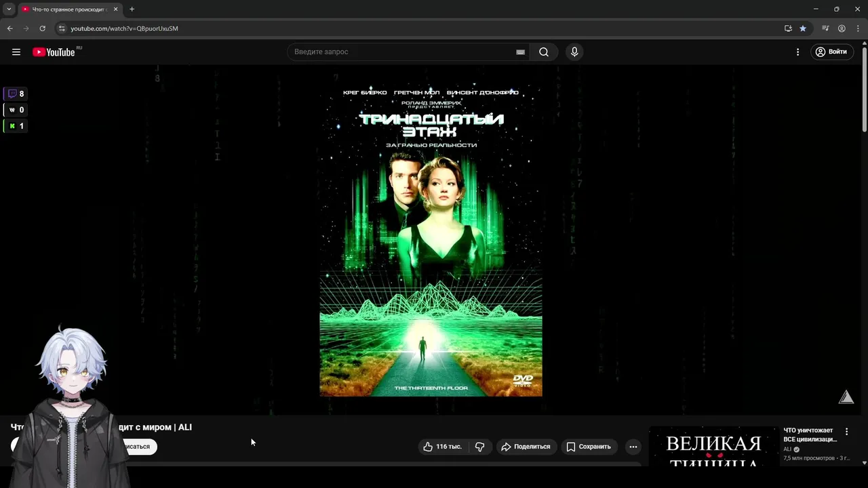Image resolution: width=868 pixels, height=488 pixels.
Task: Close the current YouTube tab
Action: pos(115,9)
